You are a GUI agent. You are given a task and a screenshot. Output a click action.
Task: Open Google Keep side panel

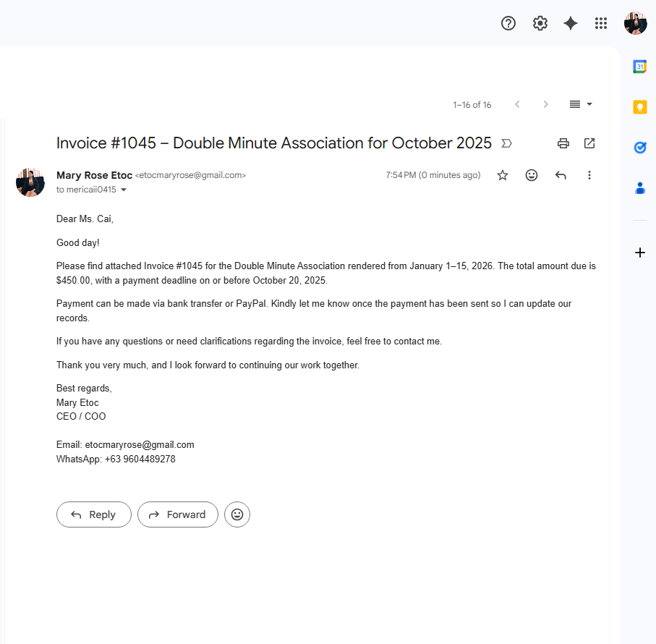pos(639,107)
